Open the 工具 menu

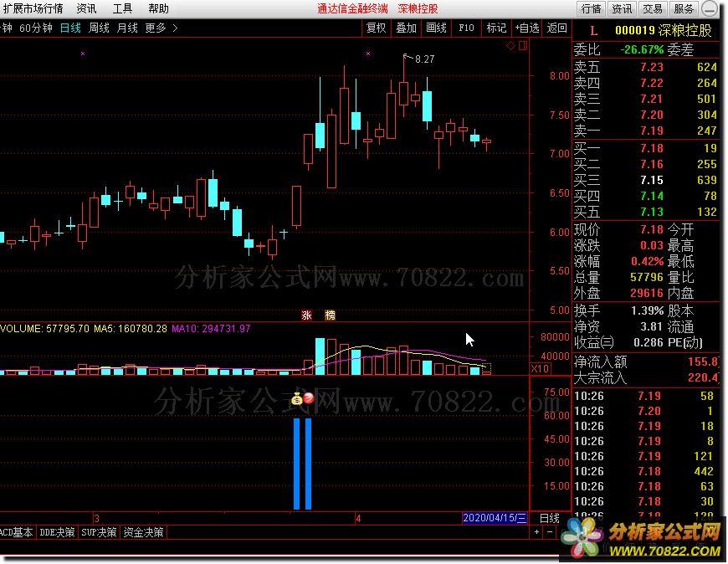(x=122, y=8)
